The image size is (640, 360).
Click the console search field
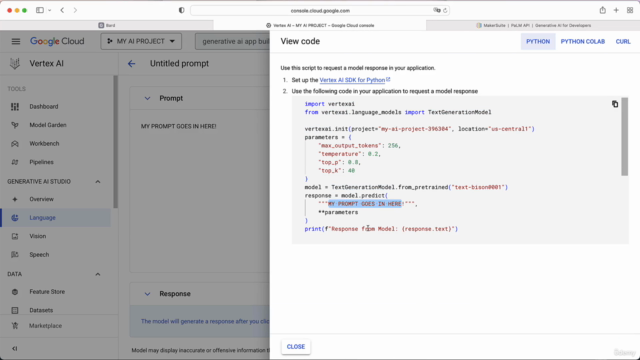pyautogui.click(x=232, y=41)
